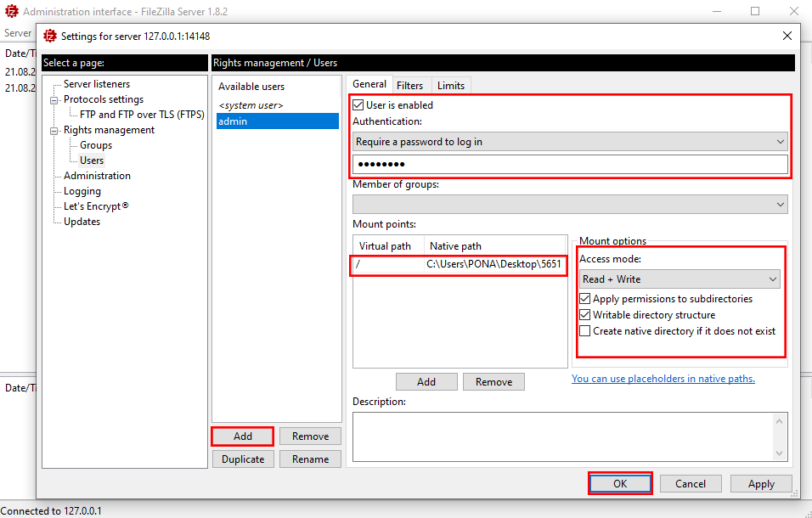812x518 pixels.
Task: Toggle Apply permissions to subdirectories
Action: pyautogui.click(x=584, y=299)
